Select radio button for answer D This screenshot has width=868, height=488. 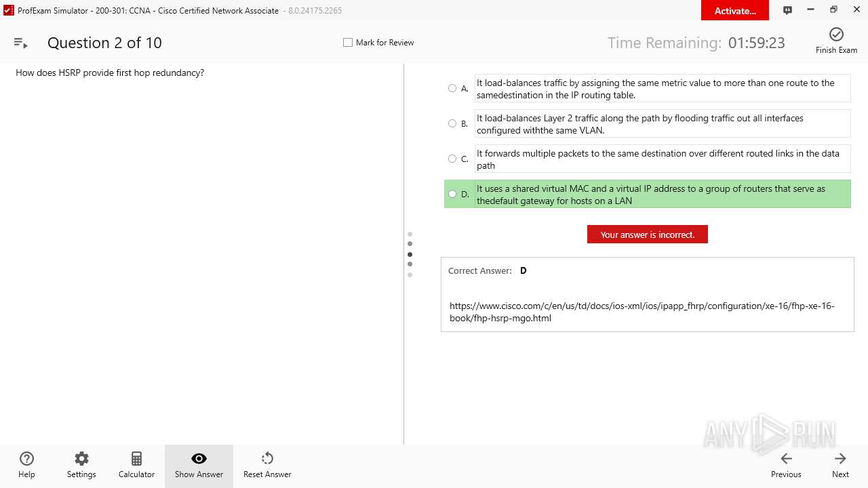pos(452,194)
